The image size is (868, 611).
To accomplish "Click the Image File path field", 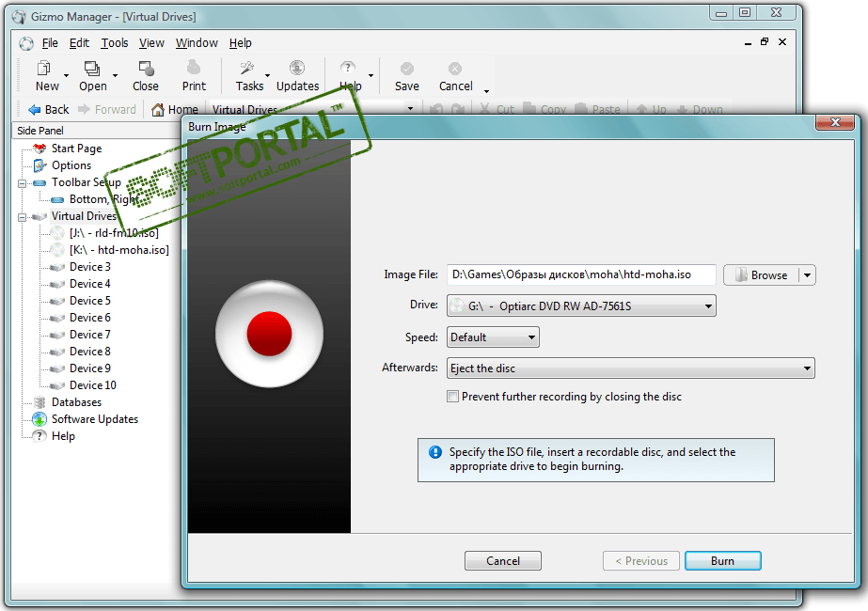I will (x=581, y=274).
